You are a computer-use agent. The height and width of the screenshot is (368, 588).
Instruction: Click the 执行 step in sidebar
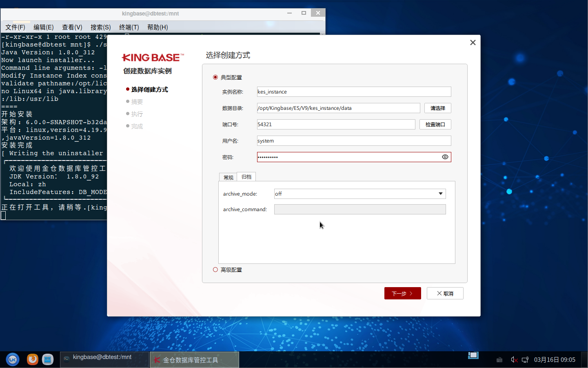(137, 114)
